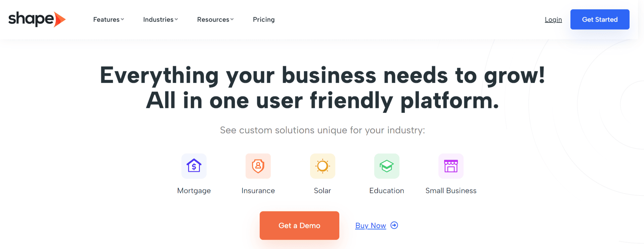Click the Get Started button

(x=600, y=19)
